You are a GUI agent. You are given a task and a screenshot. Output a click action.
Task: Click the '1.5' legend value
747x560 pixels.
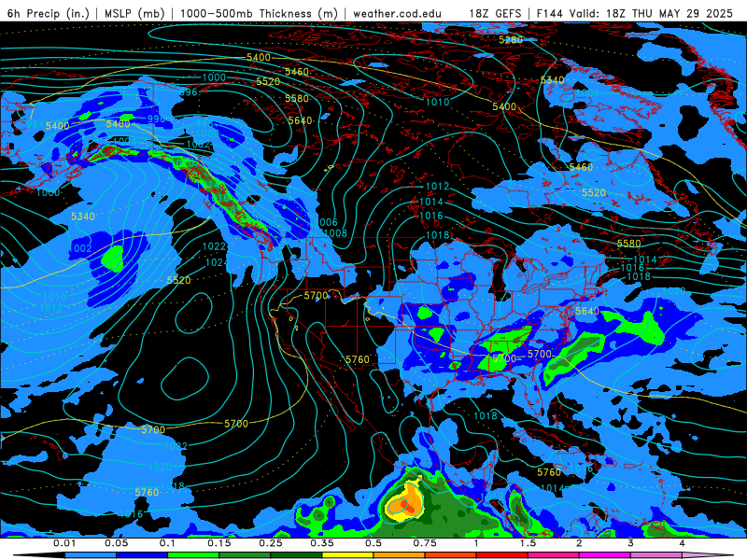click(528, 543)
